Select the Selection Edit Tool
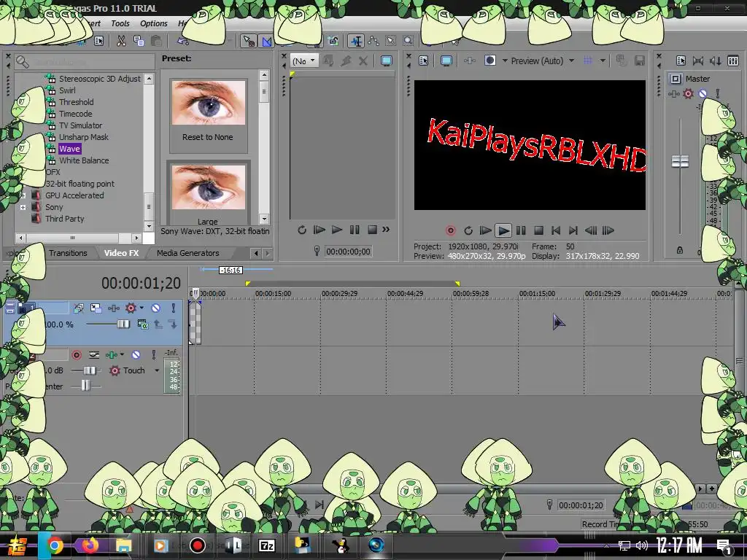 pos(391,41)
